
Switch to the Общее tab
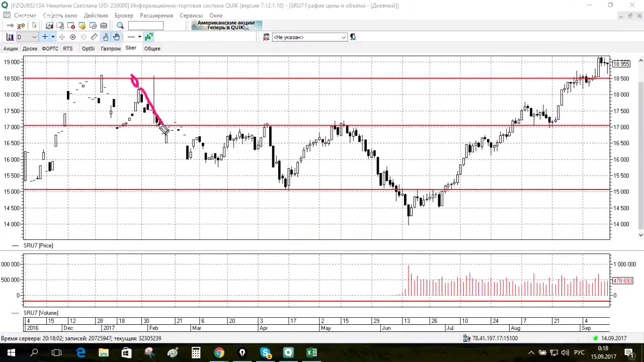coord(152,49)
